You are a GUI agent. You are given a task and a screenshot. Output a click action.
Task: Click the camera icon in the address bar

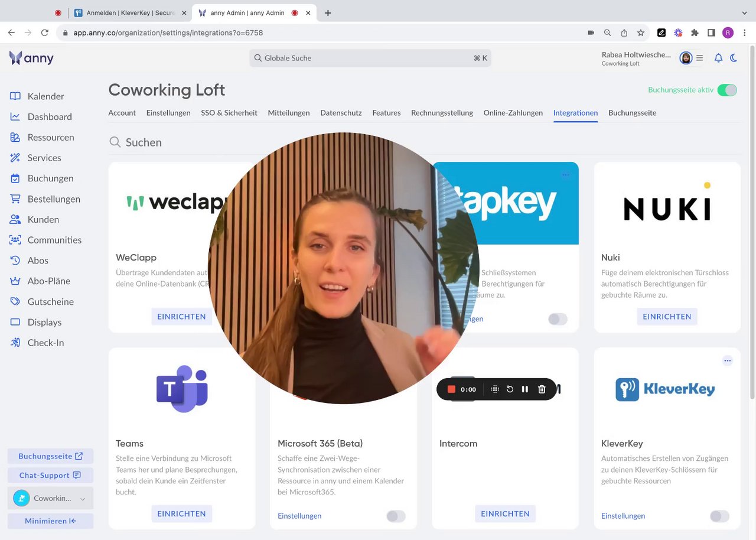point(591,32)
